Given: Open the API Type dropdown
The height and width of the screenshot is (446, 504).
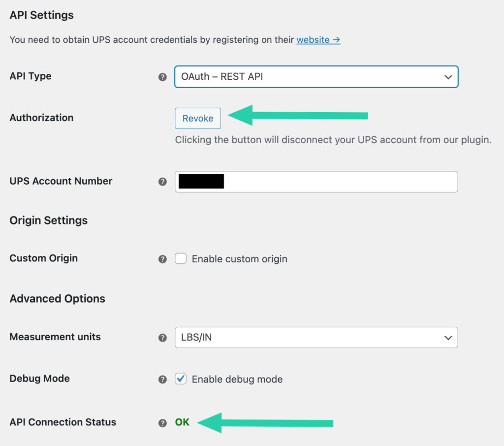Looking at the screenshot, I should pos(316,76).
